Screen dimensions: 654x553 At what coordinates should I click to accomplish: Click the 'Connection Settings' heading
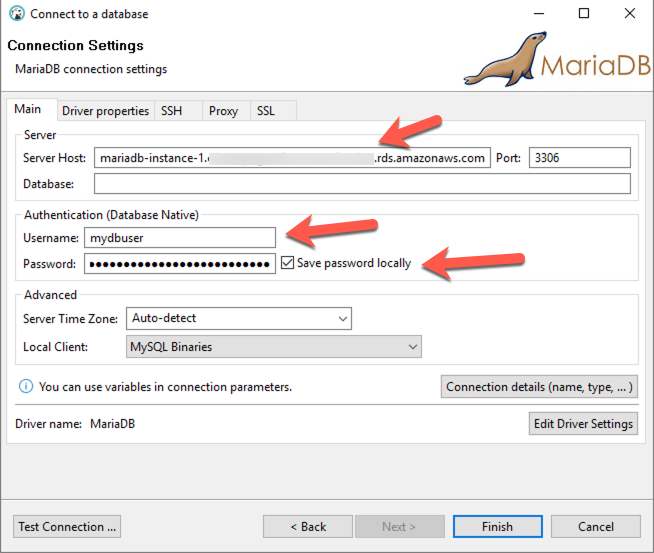coord(75,45)
